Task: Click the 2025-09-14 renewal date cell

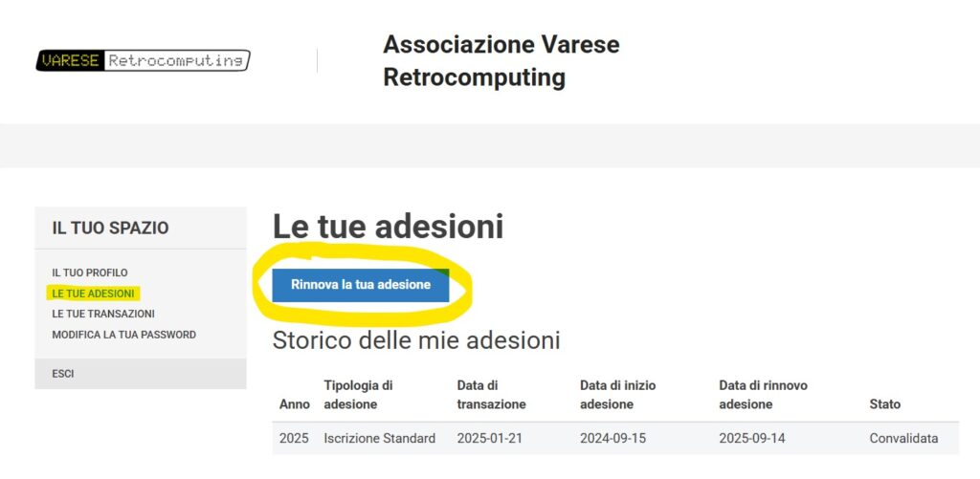Action: pos(752,439)
